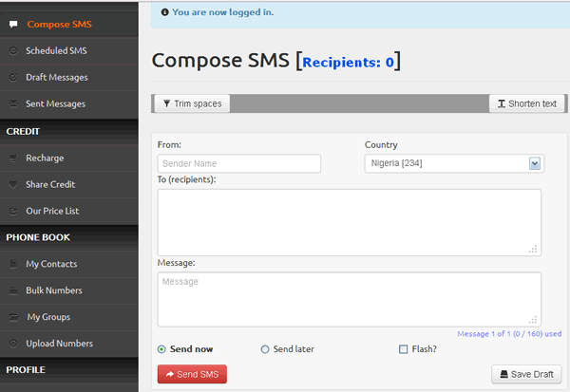
Task: Click the clock icon beside Scheduled SMS
Action: click(x=13, y=51)
